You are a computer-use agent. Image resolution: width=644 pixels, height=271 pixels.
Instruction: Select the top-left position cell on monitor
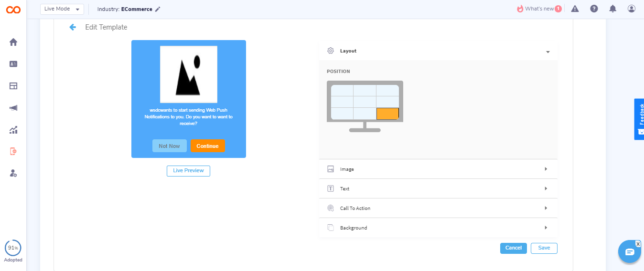coord(342,90)
